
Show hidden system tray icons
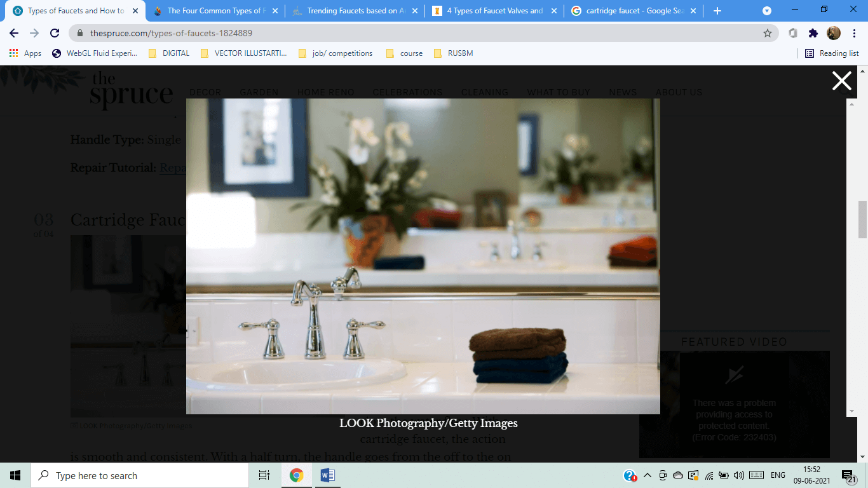tap(648, 475)
